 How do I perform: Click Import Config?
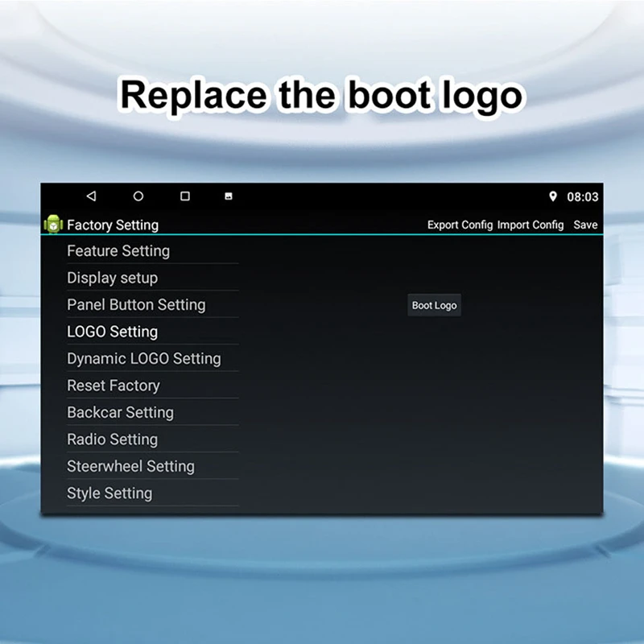pyautogui.click(x=530, y=225)
